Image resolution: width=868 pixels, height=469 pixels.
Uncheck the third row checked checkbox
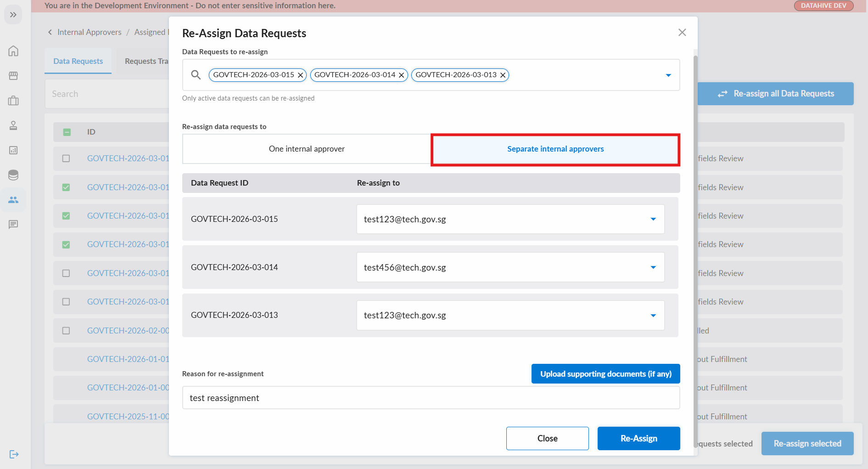pyautogui.click(x=66, y=216)
